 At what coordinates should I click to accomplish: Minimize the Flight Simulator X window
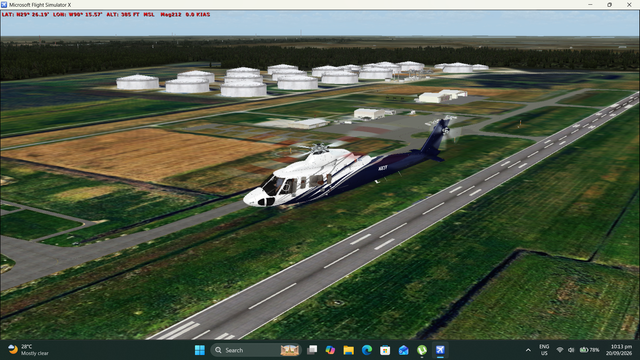coord(590,4)
